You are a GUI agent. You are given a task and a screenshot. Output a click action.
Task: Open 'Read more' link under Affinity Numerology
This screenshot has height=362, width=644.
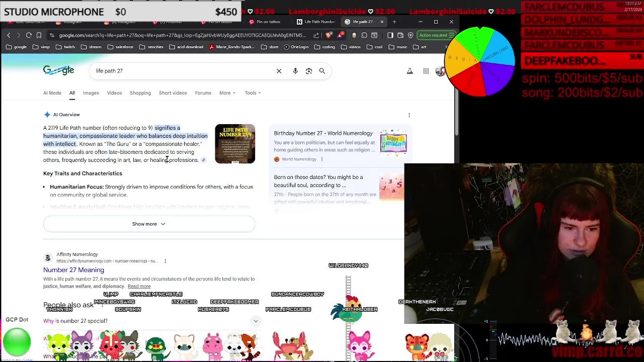pos(139,287)
